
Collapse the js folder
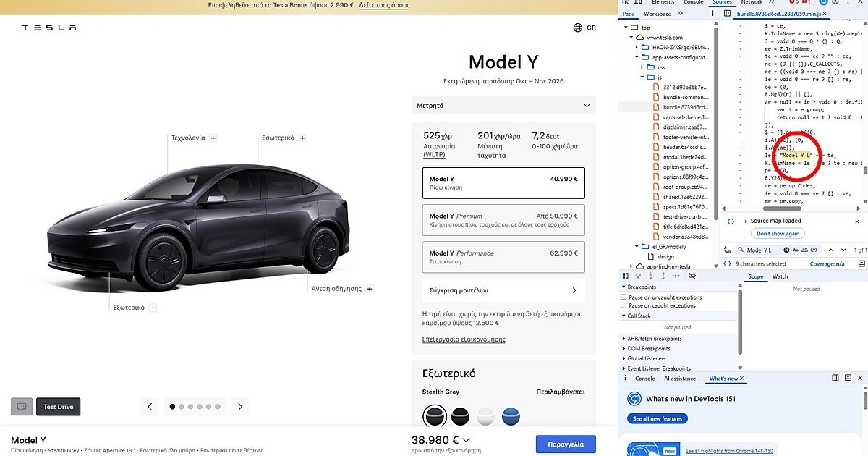click(x=642, y=77)
